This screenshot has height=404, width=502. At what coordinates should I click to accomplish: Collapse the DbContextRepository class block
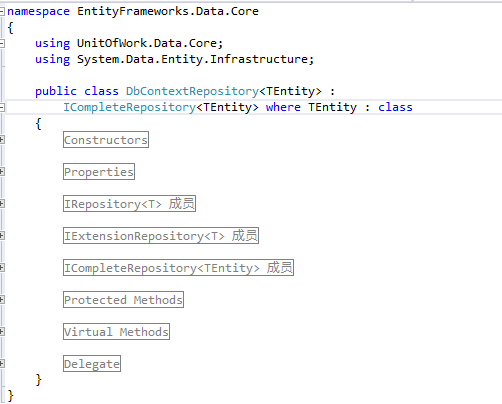2,107
